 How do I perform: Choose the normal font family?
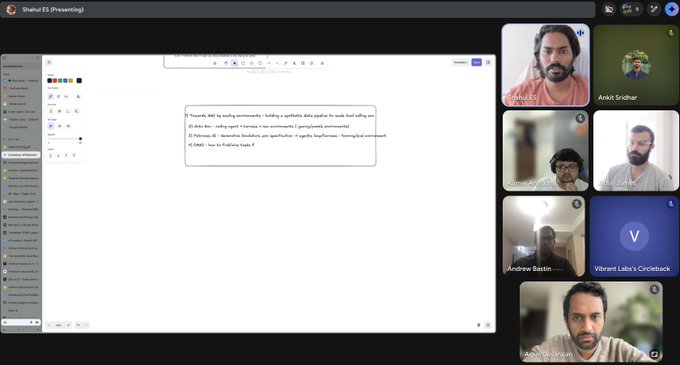[x=59, y=97]
